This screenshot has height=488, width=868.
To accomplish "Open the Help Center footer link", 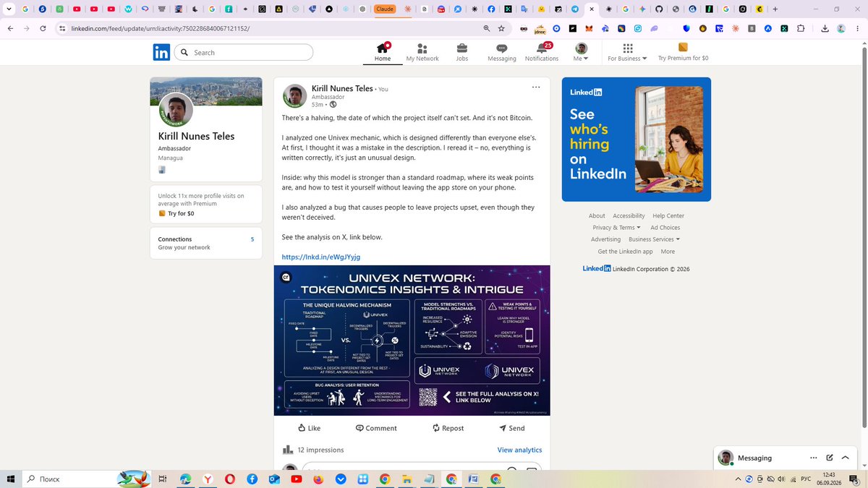I will coord(668,215).
